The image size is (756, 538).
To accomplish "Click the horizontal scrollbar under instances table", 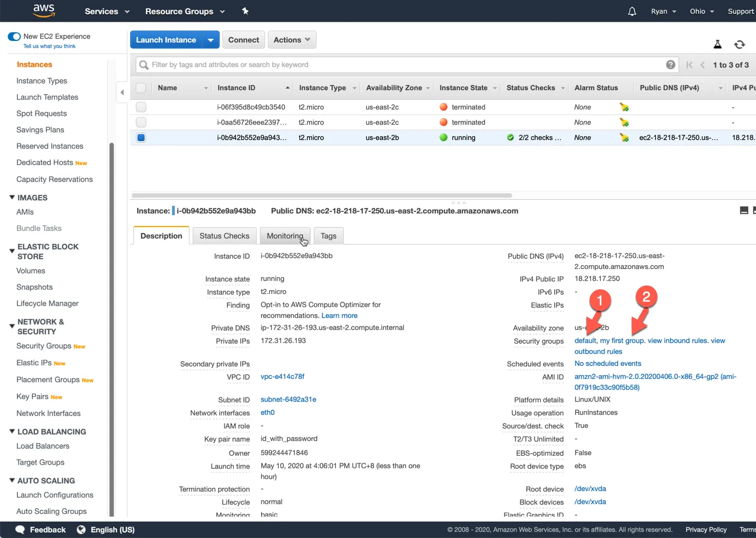I will (322, 195).
